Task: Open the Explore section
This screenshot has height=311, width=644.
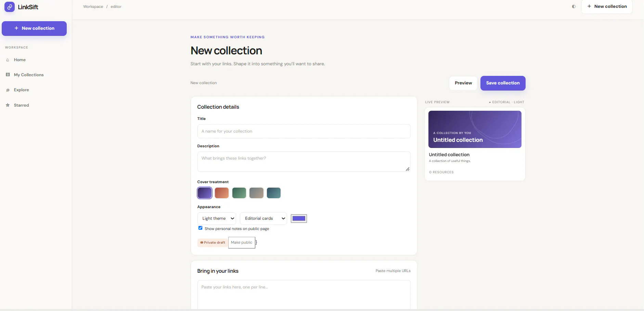Action: [x=22, y=90]
